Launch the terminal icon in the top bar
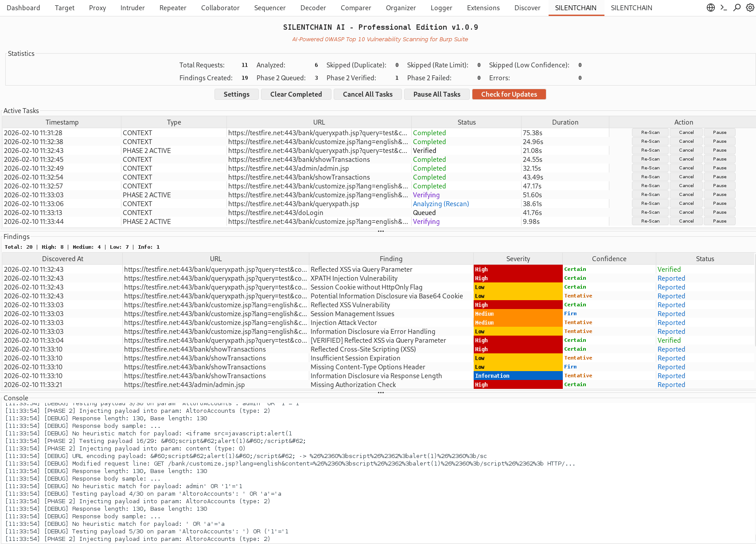Viewport: 756px width, 544px height. coord(724,8)
